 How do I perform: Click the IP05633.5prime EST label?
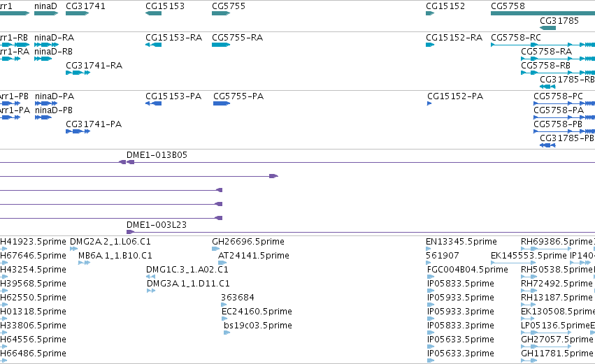pos(461,340)
